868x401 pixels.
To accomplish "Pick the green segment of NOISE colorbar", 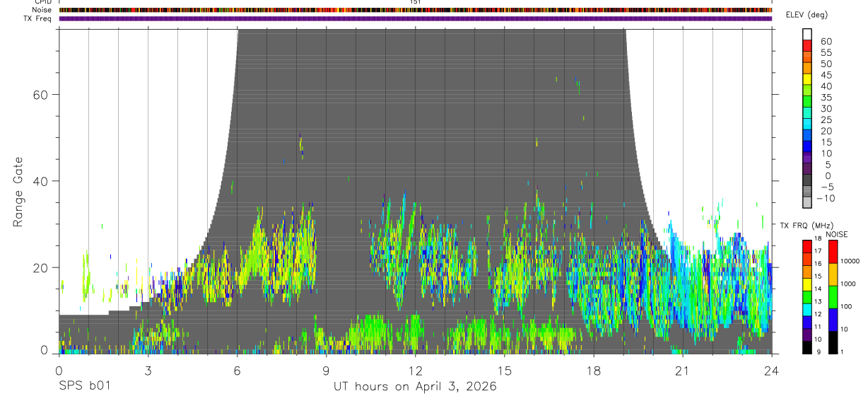I will click(x=832, y=296).
